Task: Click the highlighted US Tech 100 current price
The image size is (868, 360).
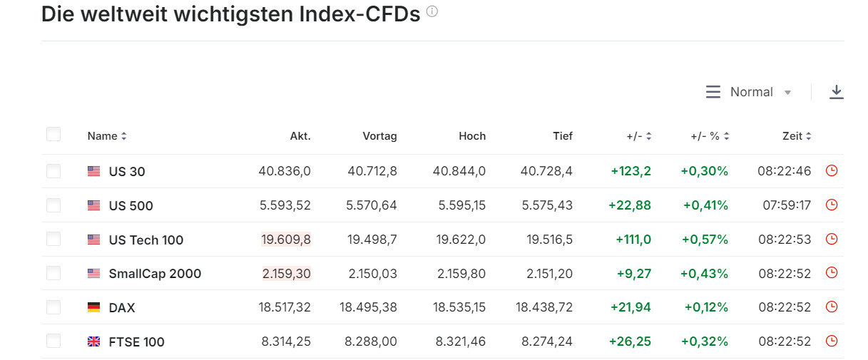Action: click(x=286, y=240)
